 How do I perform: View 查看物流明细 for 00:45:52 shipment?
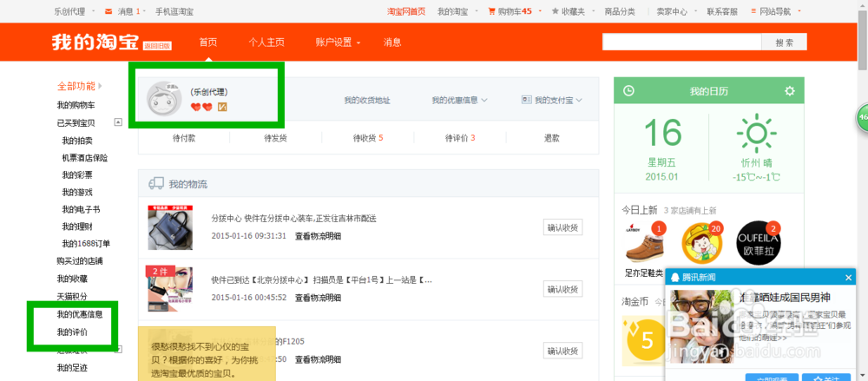(x=318, y=298)
